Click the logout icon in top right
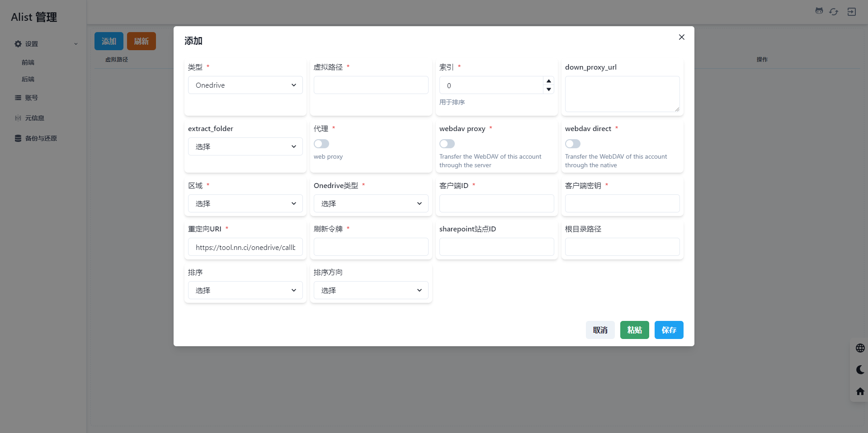This screenshot has width=868, height=433. pyautogui.click(x=852, y=12)
